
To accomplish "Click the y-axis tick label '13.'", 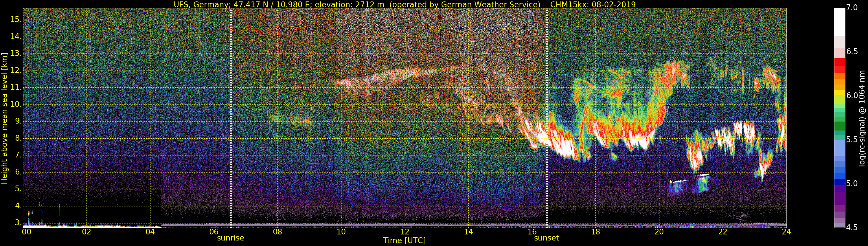I will click(x=16, y=54).
